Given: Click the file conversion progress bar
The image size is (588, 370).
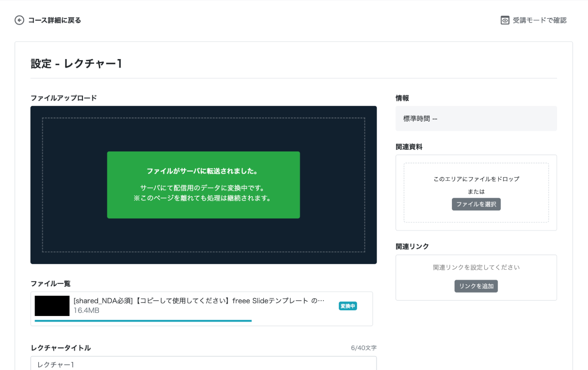Looking at the screenshot, I should (143, 321).
